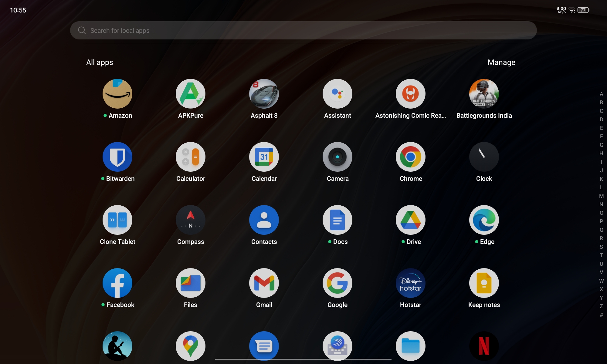Jump to letter G in alphabet index
Viewport: 607px width, 364px height.
[601, 145]
